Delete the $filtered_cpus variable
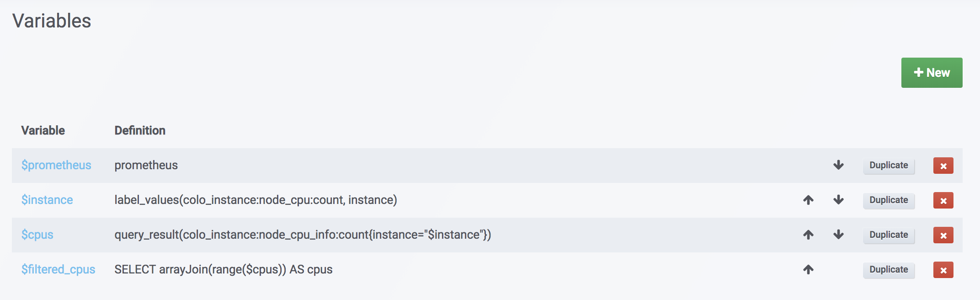Viewport: 980px width, 300px height. click(x=943, y=270)
